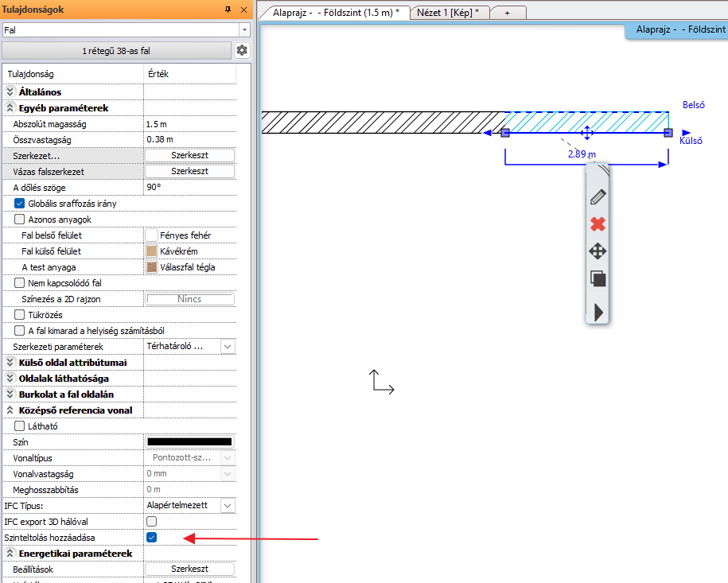Screen dimensions: 728x583
Task: Choose the move arrows tool in floating toolbar
Action: point(598,251)
